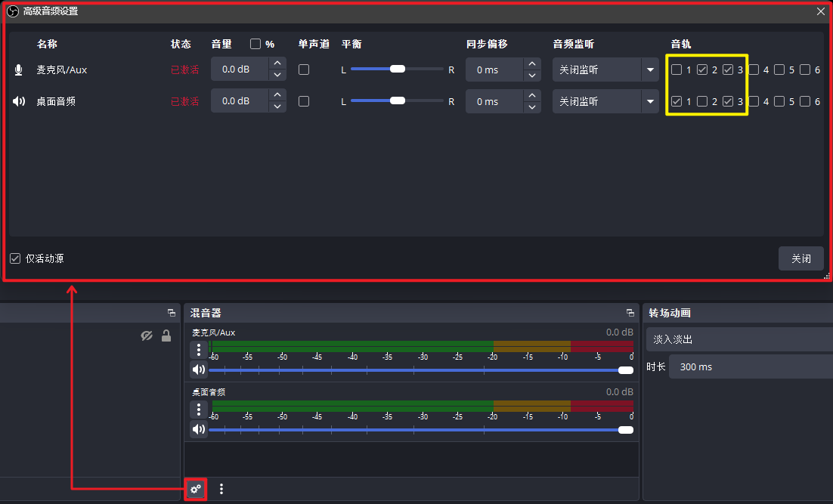Open the 关闭监听 dropdown for 桌面音频
The width and height of the screenshot is (833, 504).
click(x=605, y=100)
